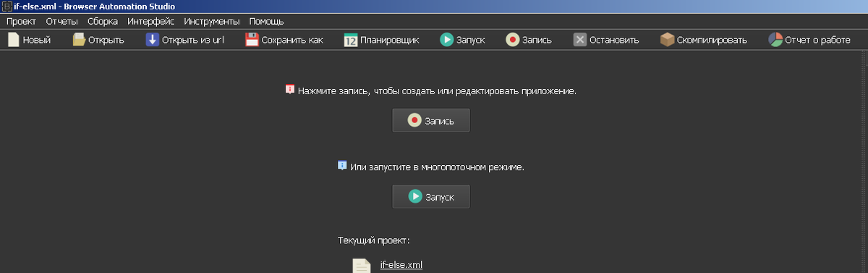Open the Отчеты menu
This screenshot has width=868, height=273.
pos(61,22)
